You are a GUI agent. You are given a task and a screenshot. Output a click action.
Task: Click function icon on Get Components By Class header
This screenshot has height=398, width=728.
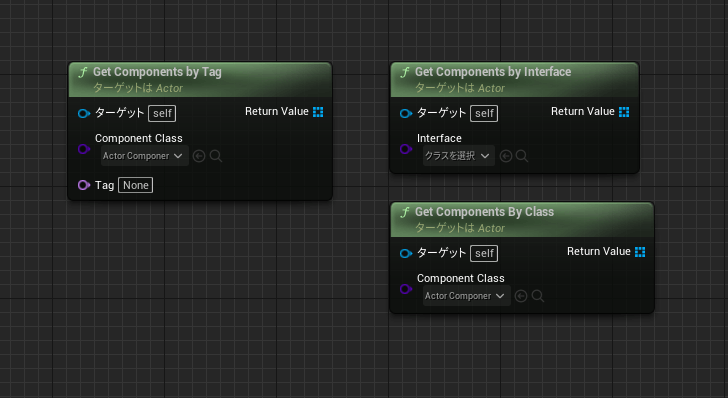(x=404, y=213)
